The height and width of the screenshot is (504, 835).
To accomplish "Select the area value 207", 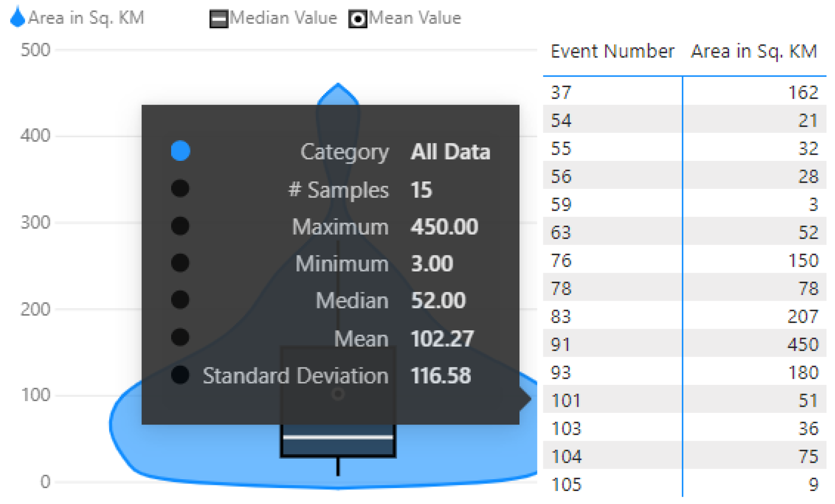I will (803, 316).
